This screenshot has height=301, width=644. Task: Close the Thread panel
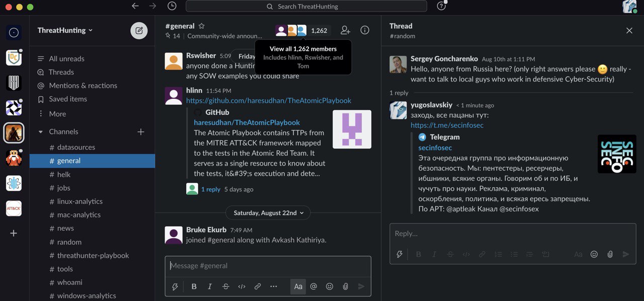[x=629, y=31]
